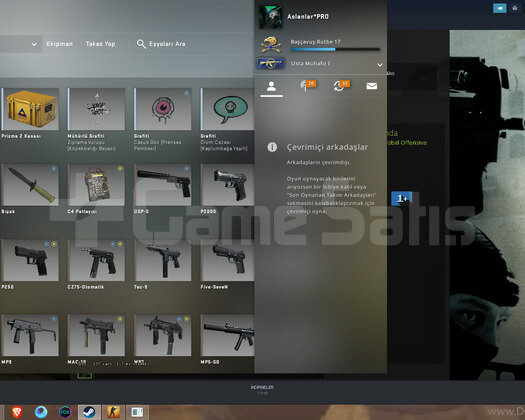The height and width of the screenshot is (420, 525).
Task: Open the Aslanlar*PRO profile avatar
Action: point(271,17)
